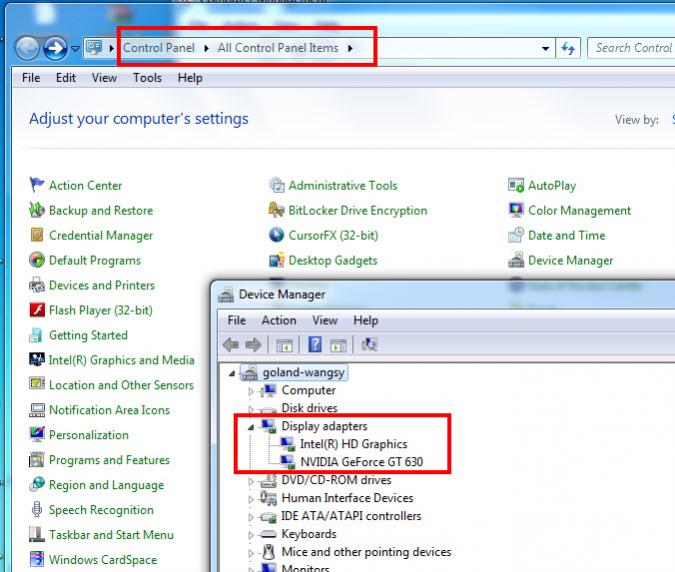Open the Tools menu in Control Panel

tap(147, 78)
